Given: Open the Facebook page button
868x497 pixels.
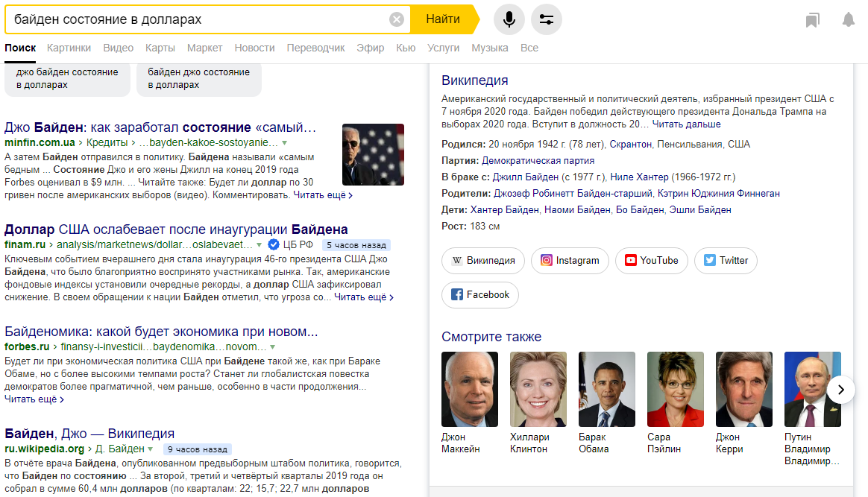Looking at the screenshot, I should (x=480, y=294).
